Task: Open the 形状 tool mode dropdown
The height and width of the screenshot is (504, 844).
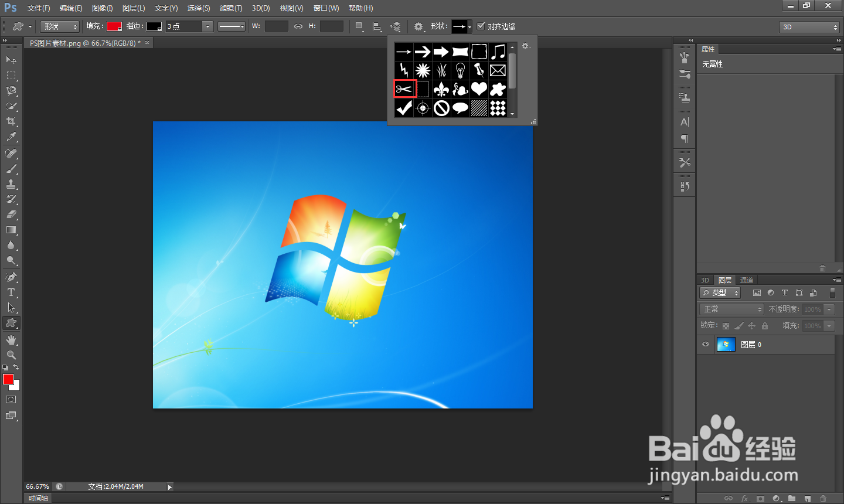Action: [x=60, y=26]
